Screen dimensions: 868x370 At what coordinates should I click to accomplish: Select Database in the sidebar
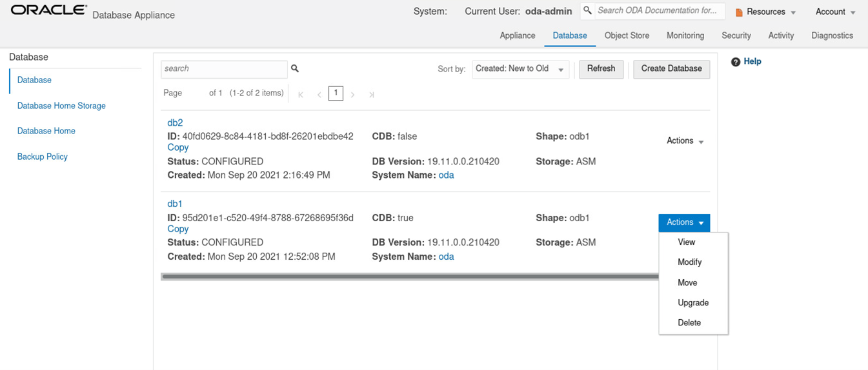point(34,81)
